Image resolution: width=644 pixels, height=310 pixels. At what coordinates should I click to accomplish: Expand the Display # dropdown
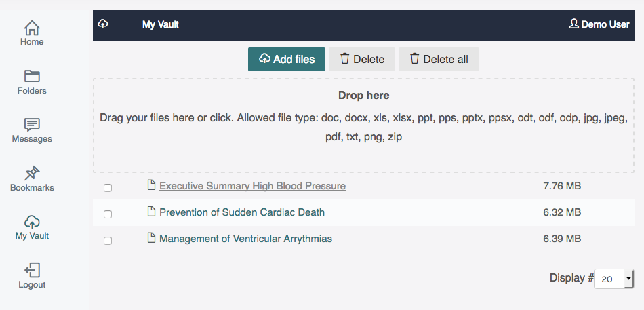click(x=614, y=279)
